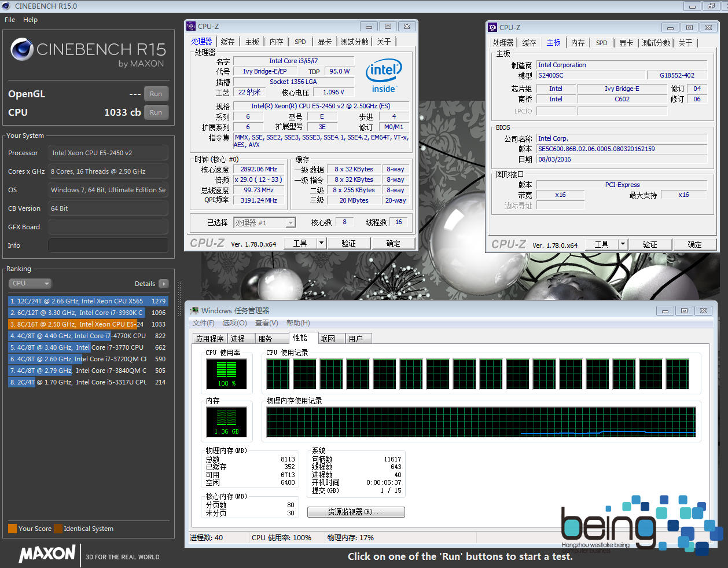Click the Details arrow button in Ranking
The image size is (728, 568).
pos(164,284)
